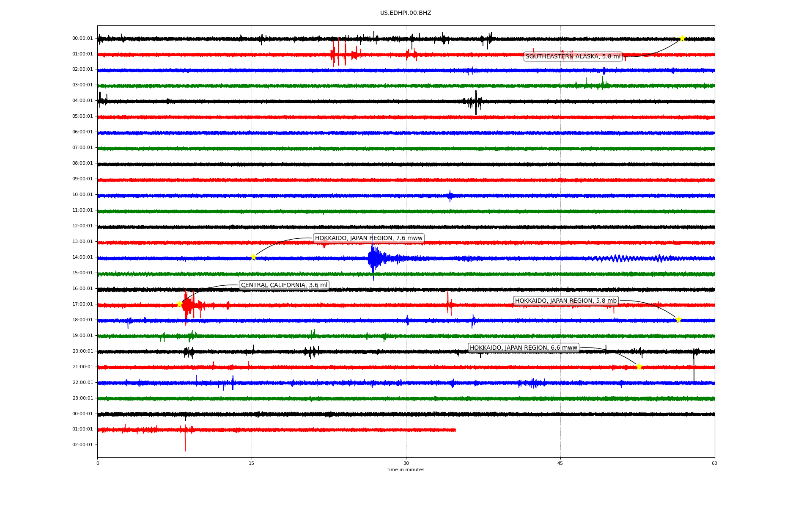This screenshot has height=508, width=812.
Task: Click the Southeastern Alaska 5.8 ml label
Action: (573, 56)
